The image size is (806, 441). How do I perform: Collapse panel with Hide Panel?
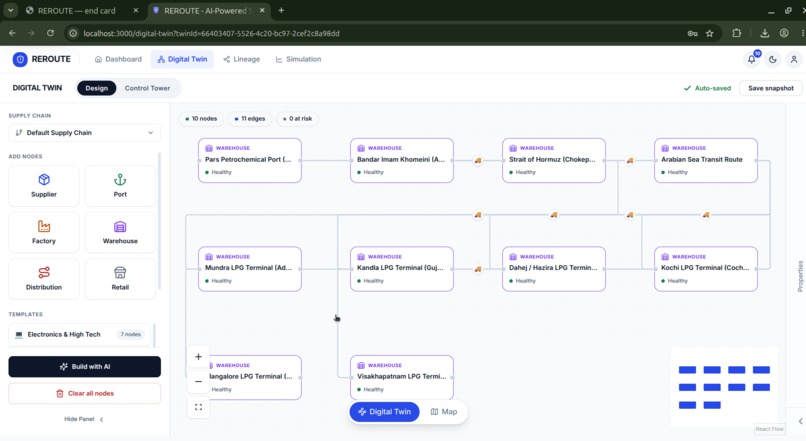pos(84,419)
